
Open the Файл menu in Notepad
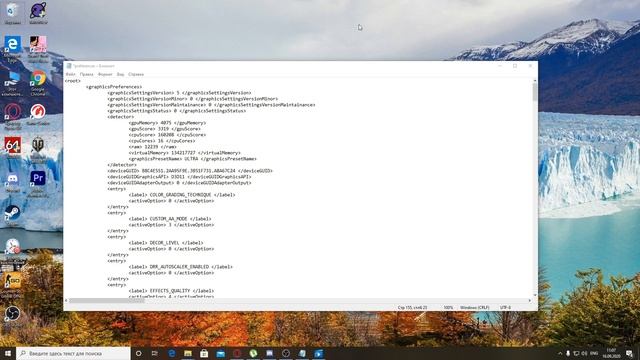point(70,74)
